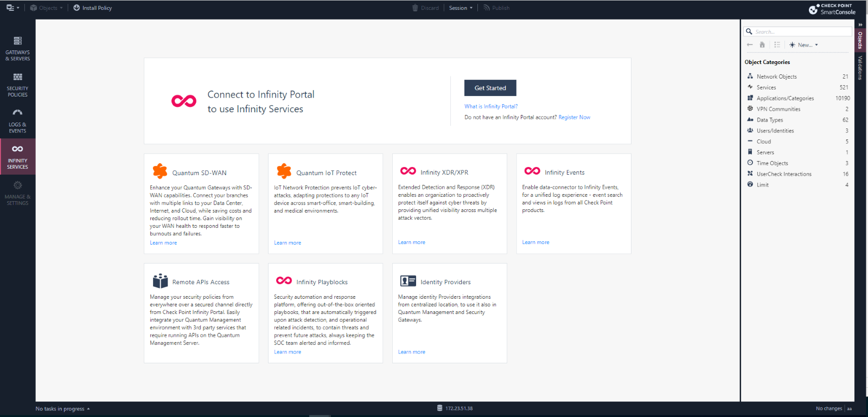Click the home icon in Objects panel

[x=762, y=45]
